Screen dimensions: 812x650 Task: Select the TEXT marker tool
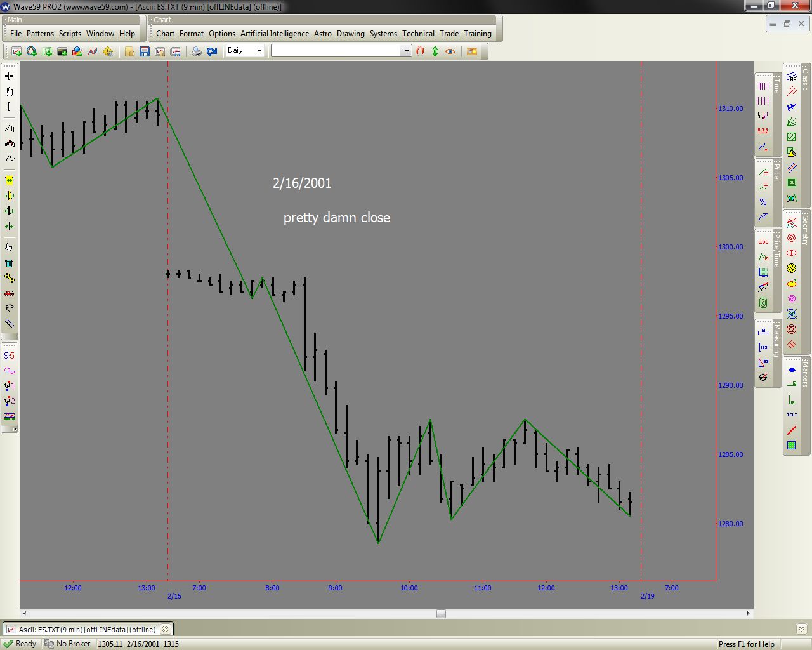pyautogui.click(x=792, y=415)
